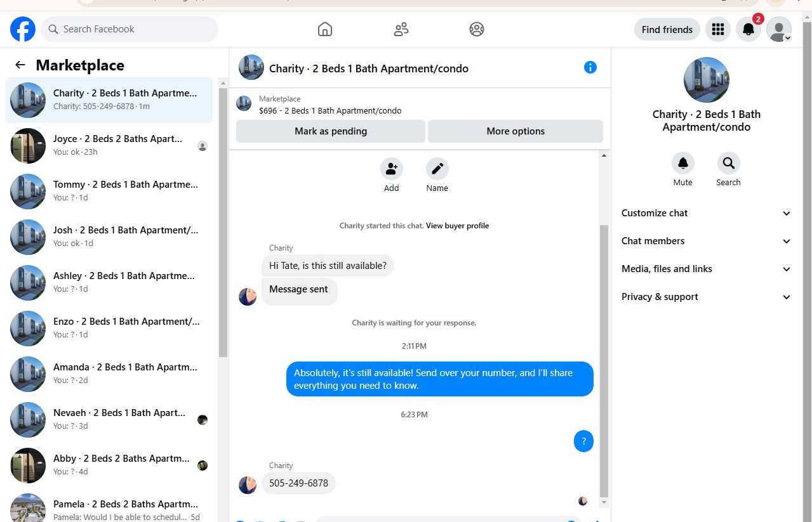Image resolution: width=812 pixels, height=522 pixels.
Task: Click the 'Absolutely, it's still available' message
Action: (x=440, y=379)
